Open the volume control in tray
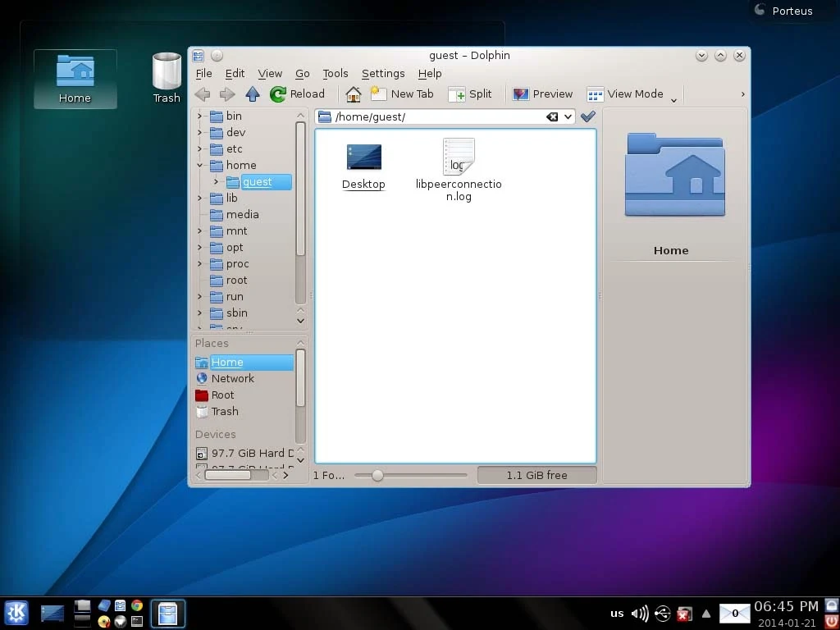 coord(640,614)
